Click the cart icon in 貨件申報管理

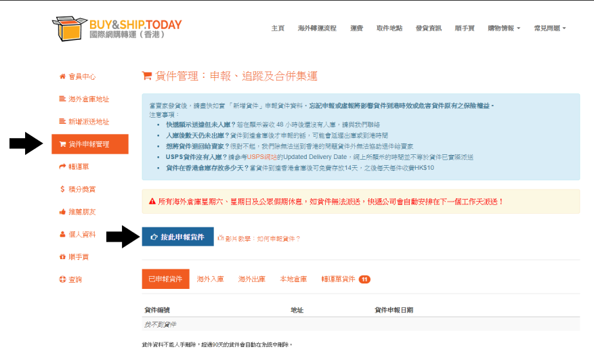click(63, 144)
